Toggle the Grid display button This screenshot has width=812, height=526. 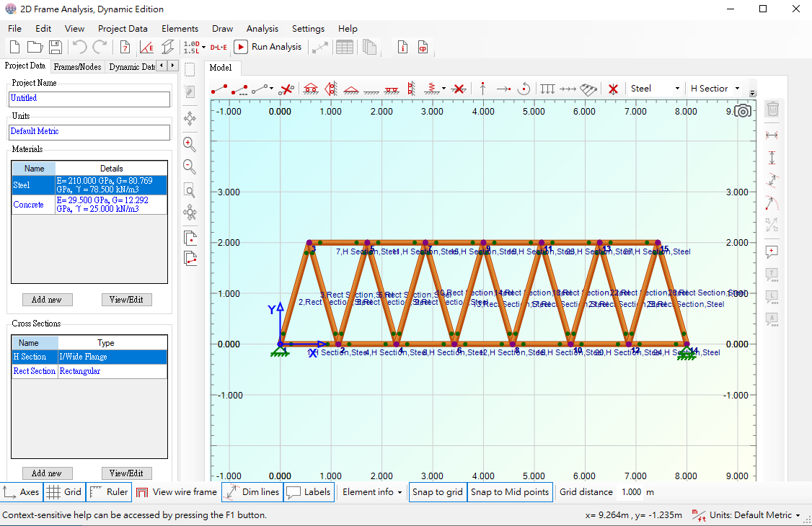[x=63, y=492]
